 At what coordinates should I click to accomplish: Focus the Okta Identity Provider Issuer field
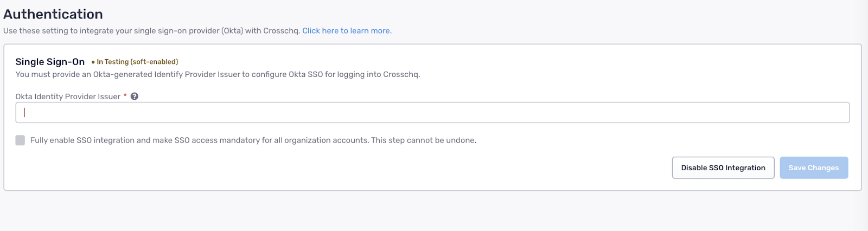pyautogui.click(x=432, y=113)
